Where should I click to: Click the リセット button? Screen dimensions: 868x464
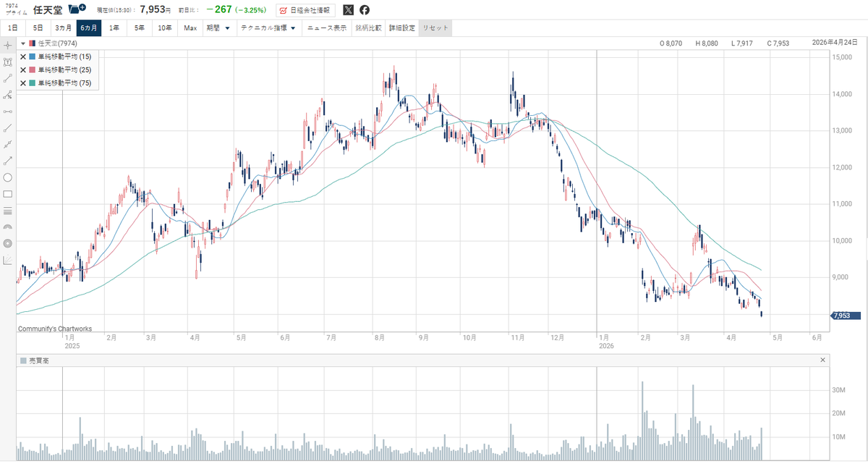click(435, 28)
